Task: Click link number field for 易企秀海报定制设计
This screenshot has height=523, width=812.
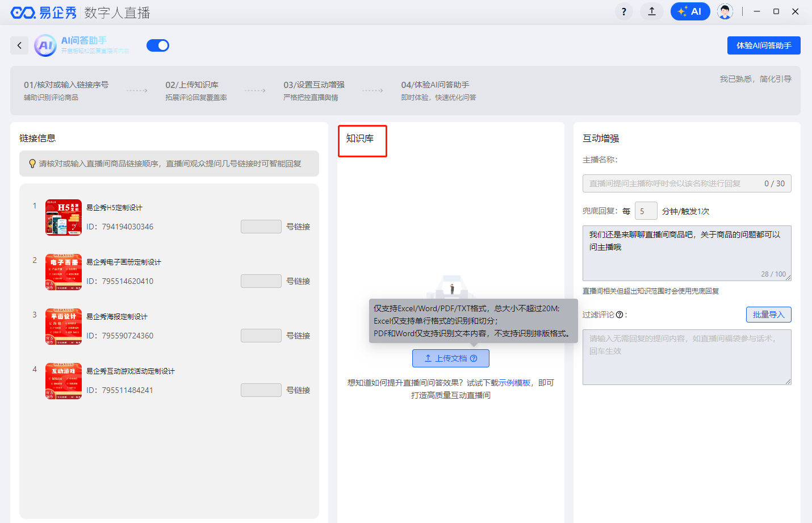Action: pyautogui.click(x=261, y=336)
